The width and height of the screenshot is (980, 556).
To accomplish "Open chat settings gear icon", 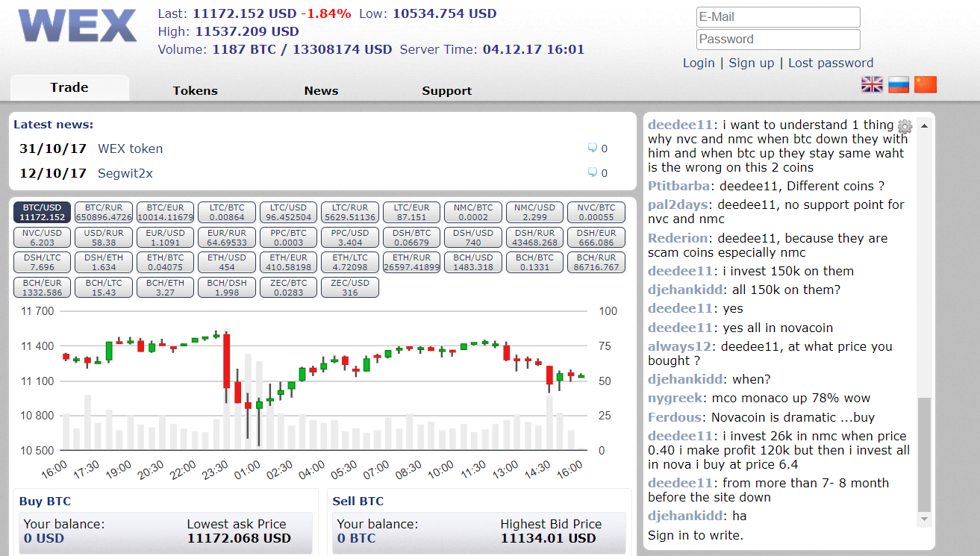I will click(905, 126).
